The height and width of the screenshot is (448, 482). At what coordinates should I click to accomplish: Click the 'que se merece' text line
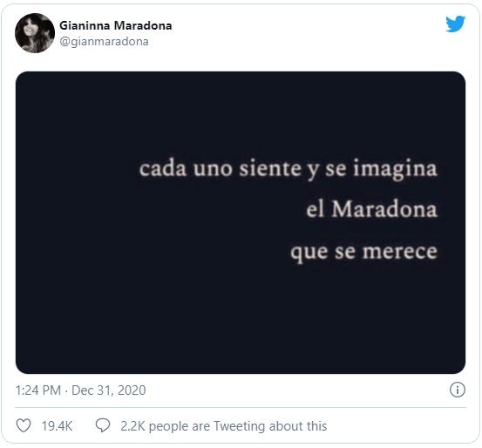coord(363,252)
